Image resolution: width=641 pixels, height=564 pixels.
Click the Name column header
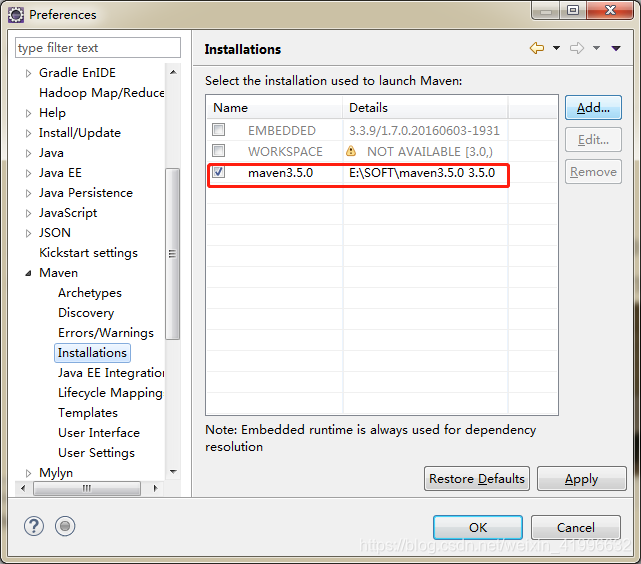[x=274, y=108]
